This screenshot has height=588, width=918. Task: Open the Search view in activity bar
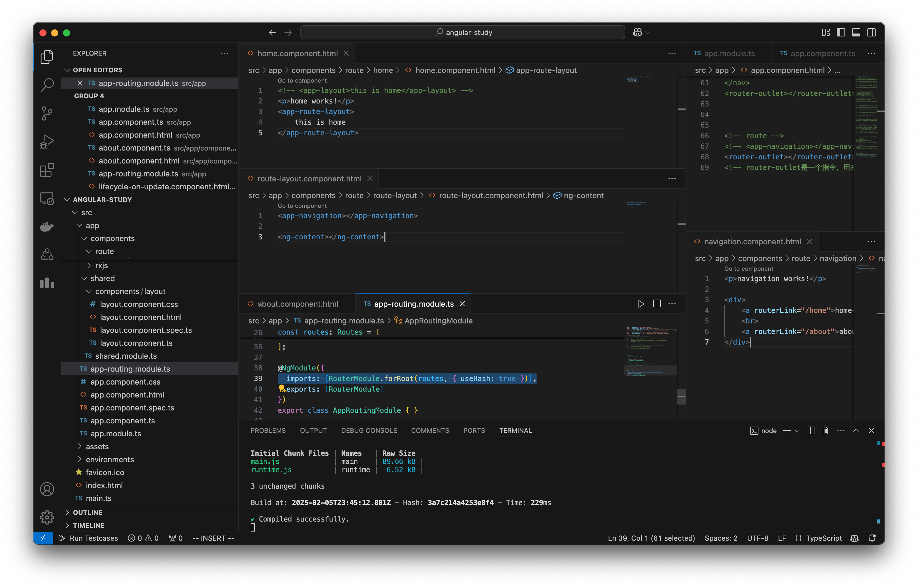click(47, 85)
